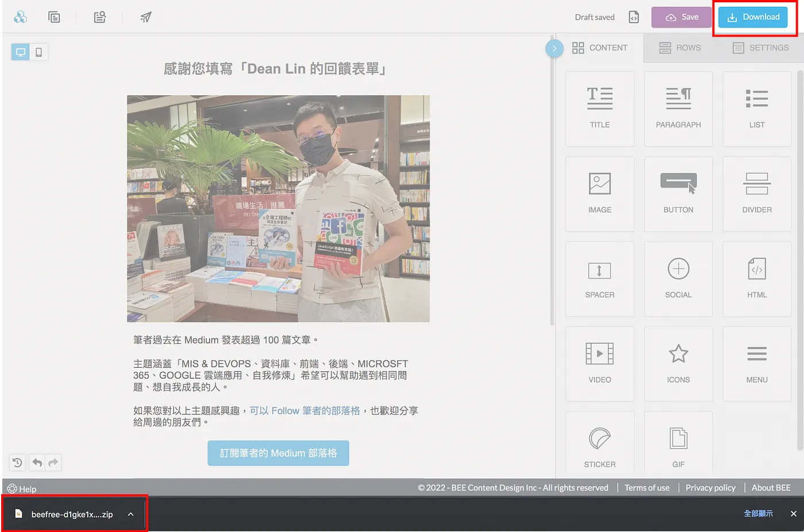The height and width of the screenshot is (532, 804).
Task: Click the sidebar vertical scrollbar
Action: (x=800, y=261)
